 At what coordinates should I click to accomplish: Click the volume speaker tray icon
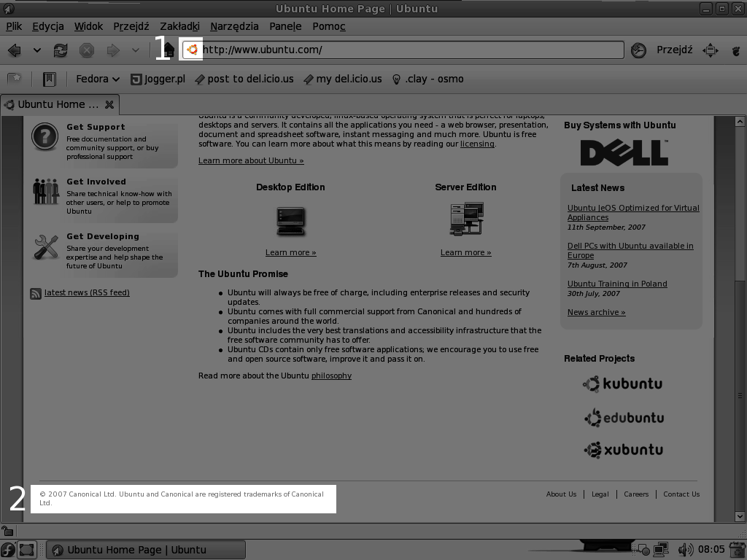pos(686,550)
